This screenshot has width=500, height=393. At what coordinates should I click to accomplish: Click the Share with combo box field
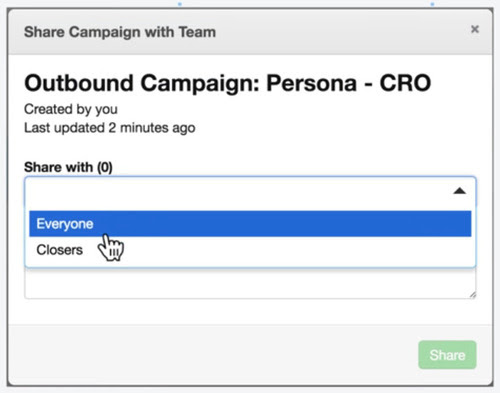click(250, 191)
